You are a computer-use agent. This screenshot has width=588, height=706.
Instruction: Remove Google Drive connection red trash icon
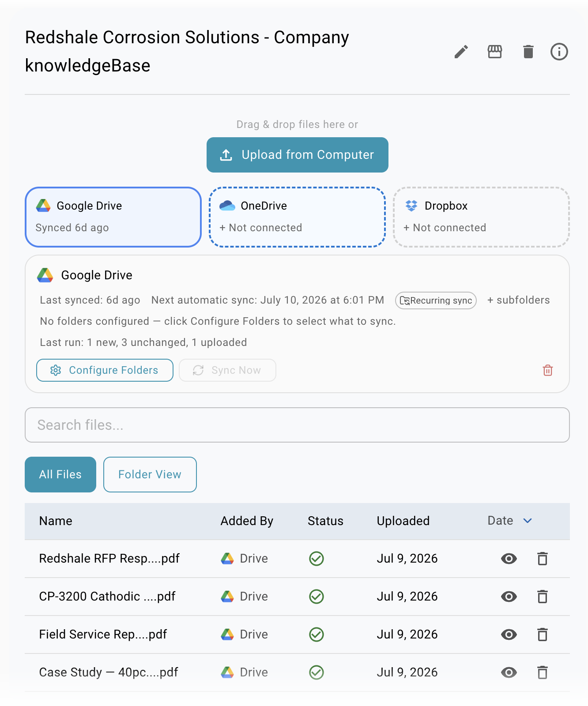click(x=547, y=370)
